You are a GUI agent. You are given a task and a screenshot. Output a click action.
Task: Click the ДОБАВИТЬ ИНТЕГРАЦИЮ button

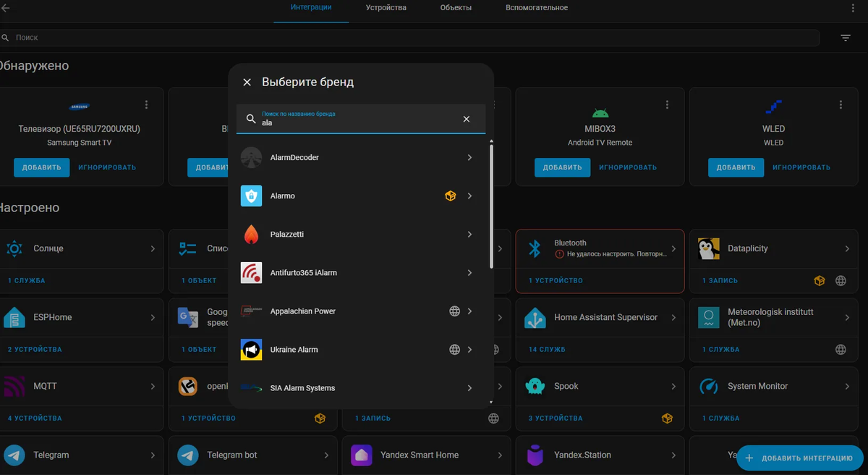pos(800,458)
